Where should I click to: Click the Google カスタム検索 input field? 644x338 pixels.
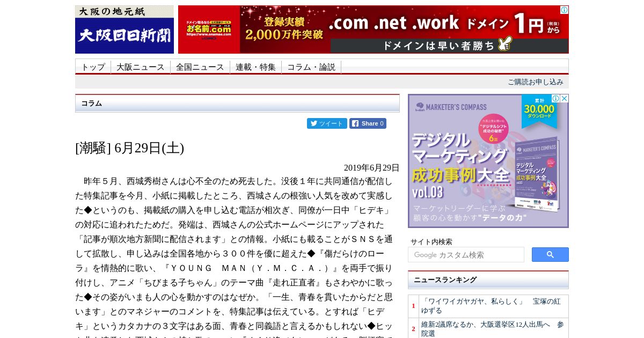(466, 255)
